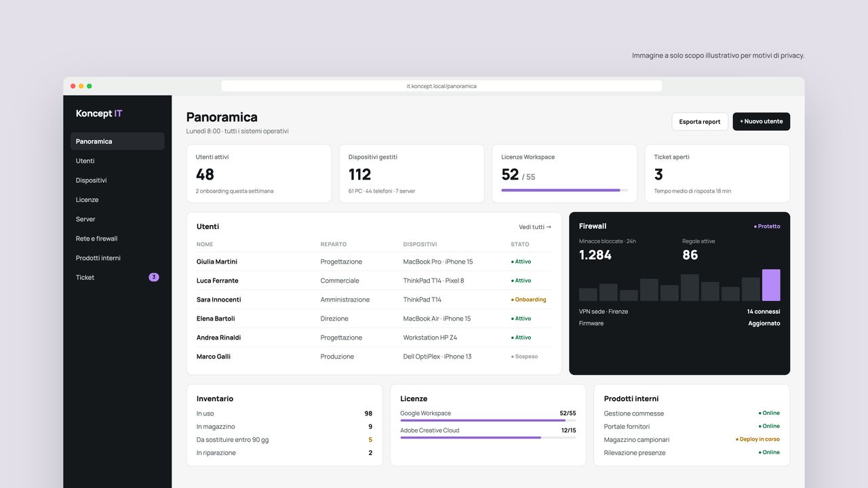Image resolution: width=868 pixels, height=488 pixels.
Task: Open the Panoramica sidebar section
Action: pyautogui.click(x=117, y=141)
